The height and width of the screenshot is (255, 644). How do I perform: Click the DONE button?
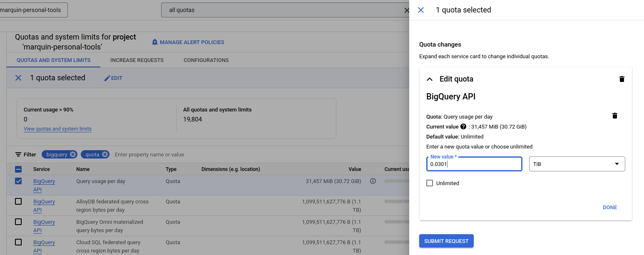click(610, 208)
